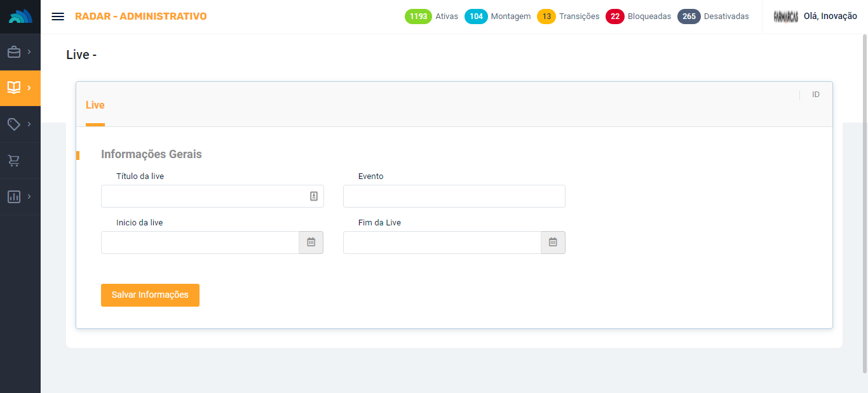868x393 pixels.
Task: Expand the chevron next to price tag icon
Action: click(x=29, y=124)
